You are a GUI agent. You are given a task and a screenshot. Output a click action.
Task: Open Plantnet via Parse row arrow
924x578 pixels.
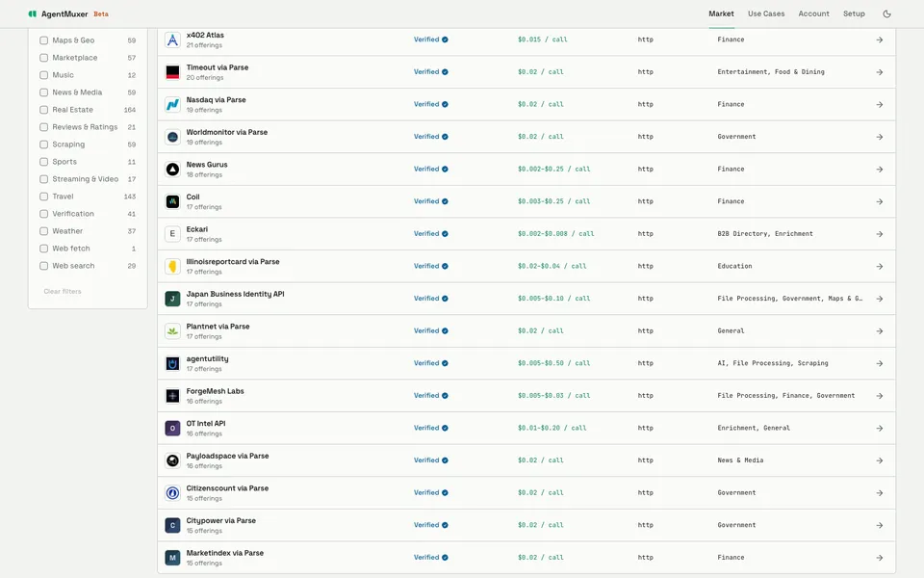point(879,330)
